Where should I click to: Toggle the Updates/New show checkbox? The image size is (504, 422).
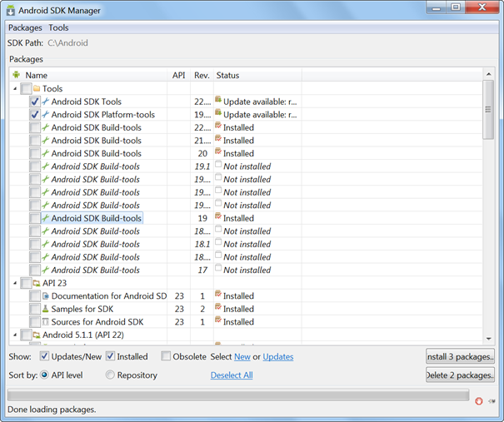(44, 356)
